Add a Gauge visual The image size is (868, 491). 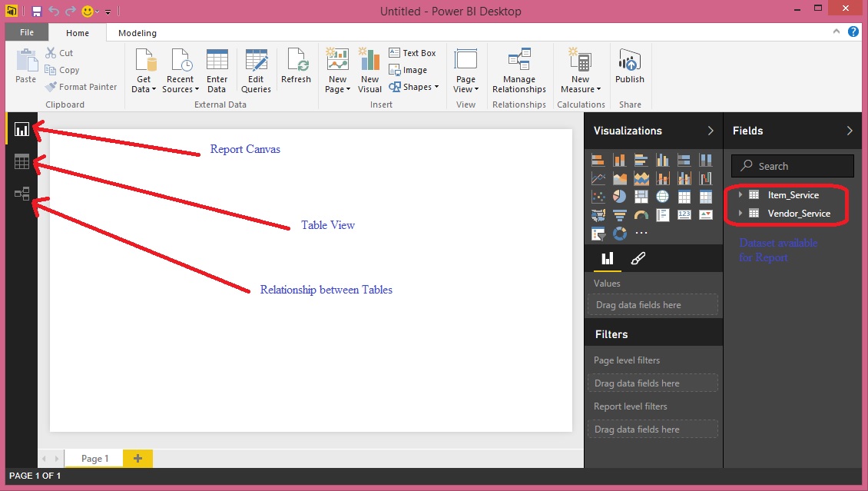click(641, 214)
